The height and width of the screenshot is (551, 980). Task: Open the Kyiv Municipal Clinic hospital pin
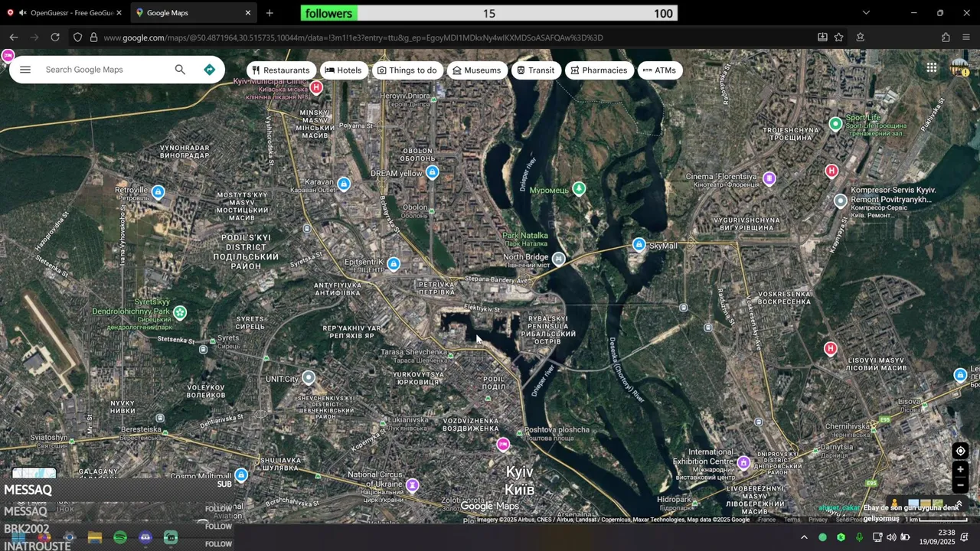[316, 87]
